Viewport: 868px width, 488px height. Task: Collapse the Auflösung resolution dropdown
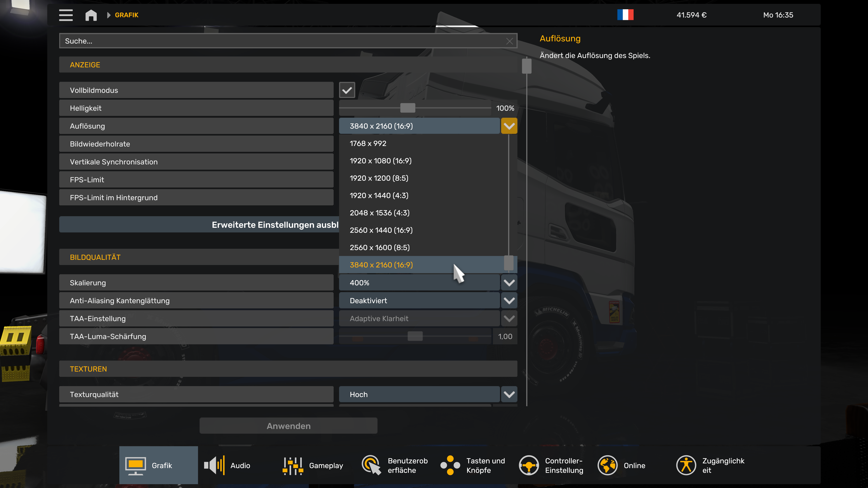tap(509, 126)
